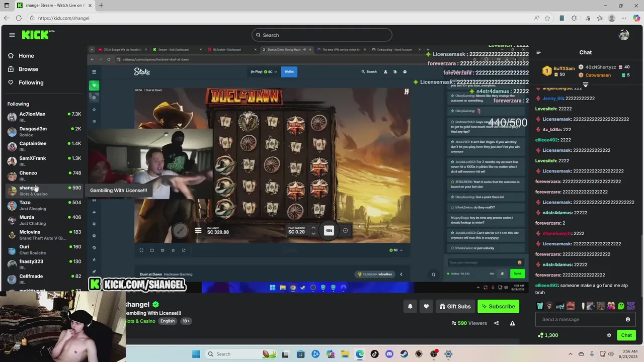Click the system tray microphone icon
The image size is (644, 362).
pos(592,354)
